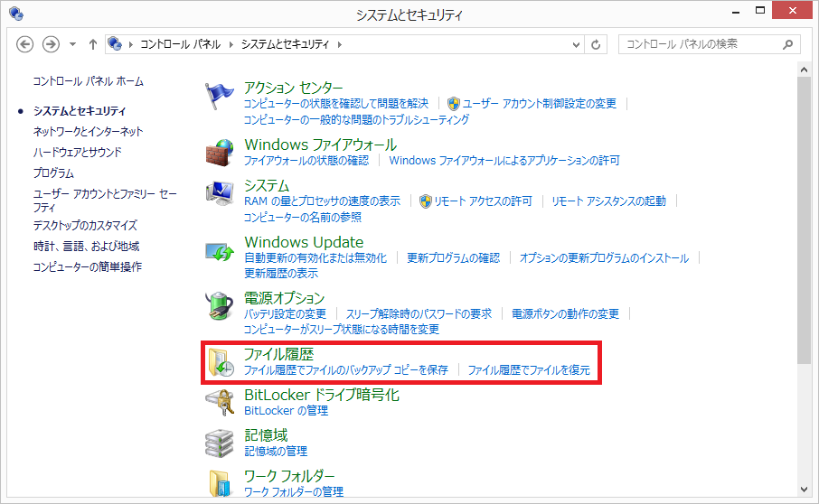This screenshot has height=504, width=819.
Task: Expand the chevron after コントロール パネル breadcrumb
Action: (231, 45)
